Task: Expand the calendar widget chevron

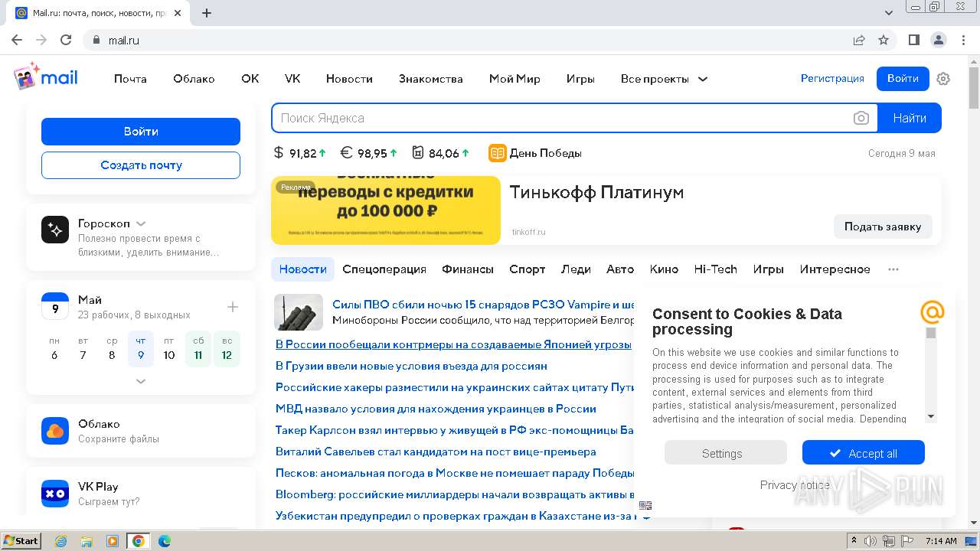Action: click(x=141, y=380)
